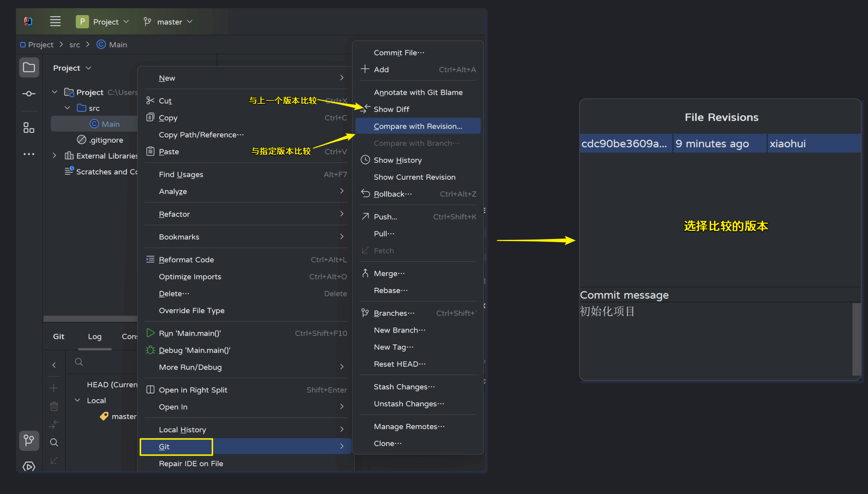
Task: Open the Structure tool window icon
Action: (29, 128)
